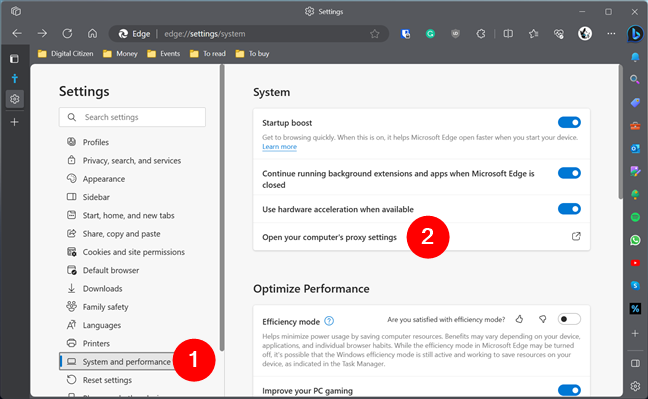The height and width of the screenshot is (399, 648).
Task: Open the Favorites list icon
Action: (534, 34)
